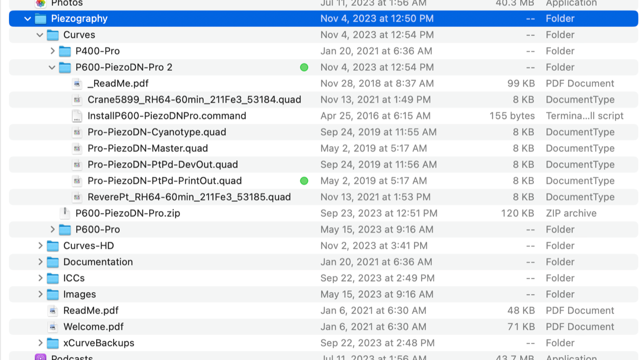Click the Piezography folder icon

point(41,19)
